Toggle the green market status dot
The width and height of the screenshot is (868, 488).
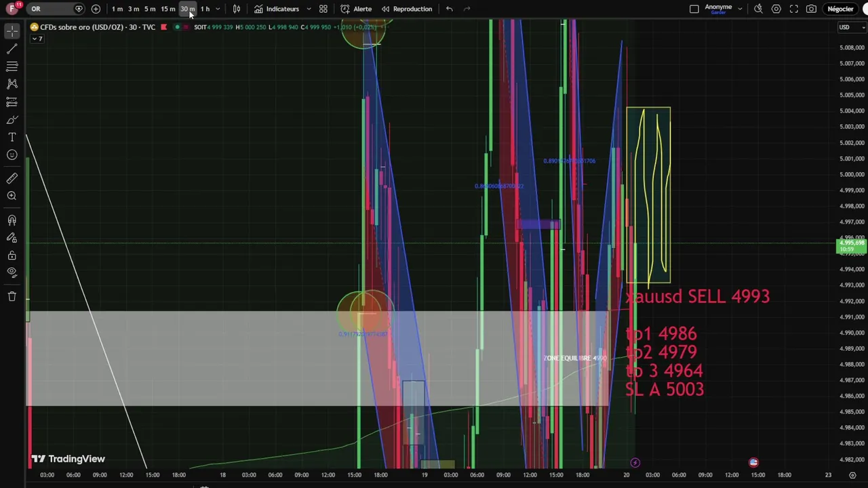[x=177, y=27]
